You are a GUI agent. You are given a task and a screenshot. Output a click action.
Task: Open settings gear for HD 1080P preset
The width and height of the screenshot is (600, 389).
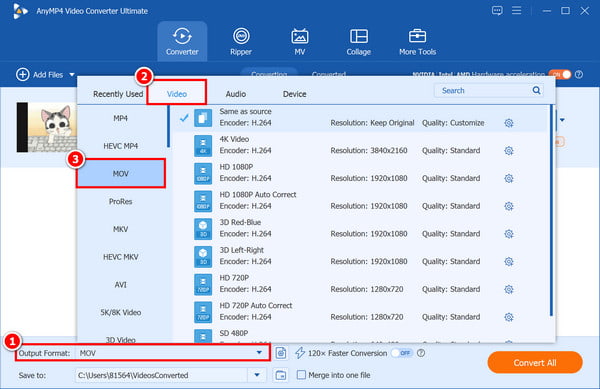tap(509, 179)
